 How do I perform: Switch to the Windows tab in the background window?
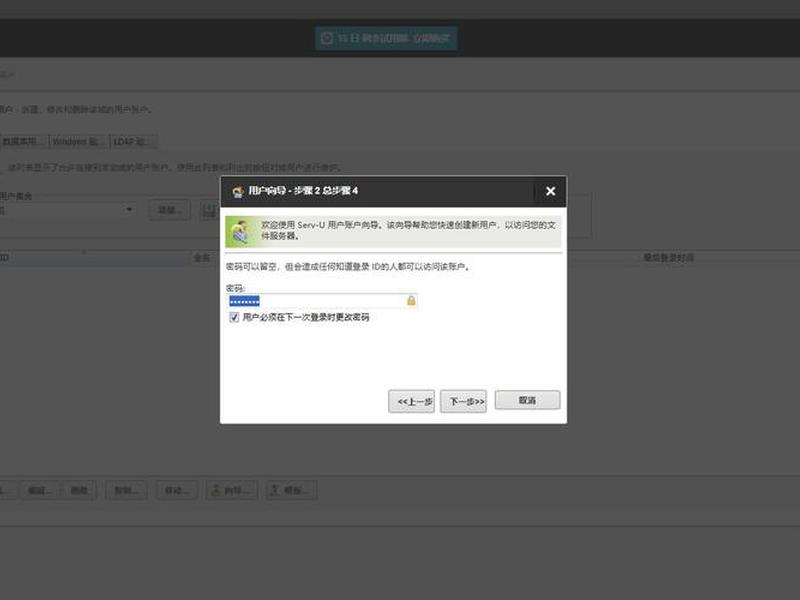(79, 141)
